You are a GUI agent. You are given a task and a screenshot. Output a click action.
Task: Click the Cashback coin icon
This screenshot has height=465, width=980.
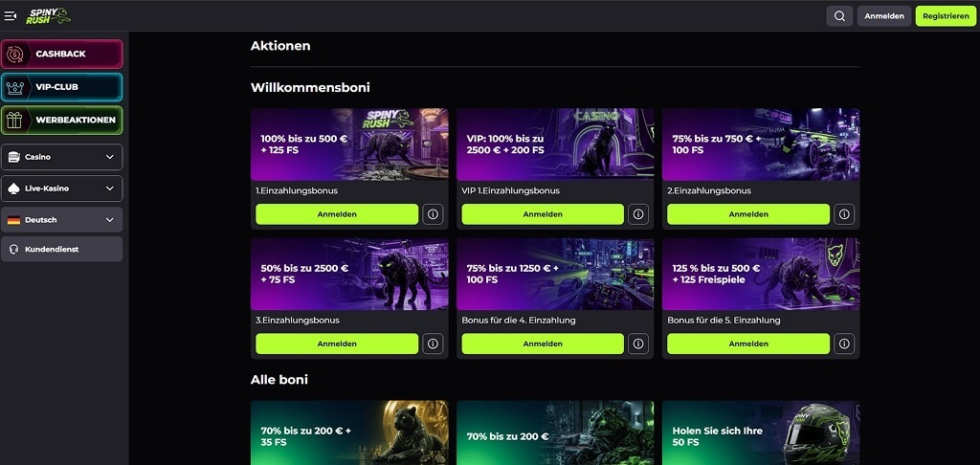click(14, 54)
